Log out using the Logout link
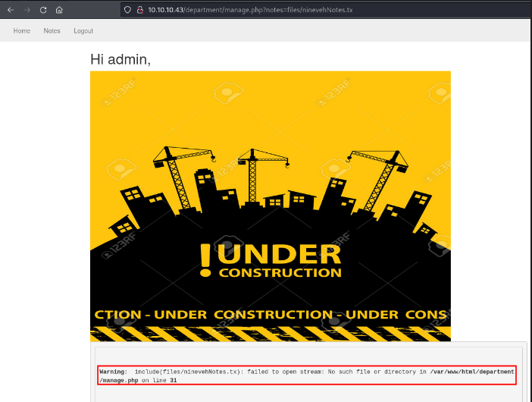The width and height of the screenshot is (532, 402). pos(83,31)
